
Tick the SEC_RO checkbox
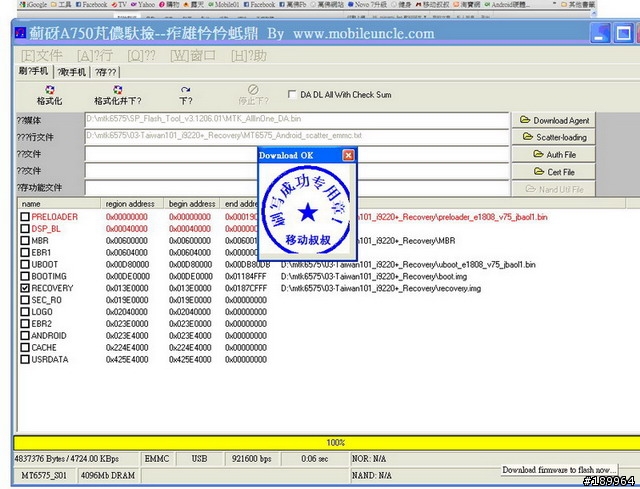pyautogui.click(x=25, y=300)
